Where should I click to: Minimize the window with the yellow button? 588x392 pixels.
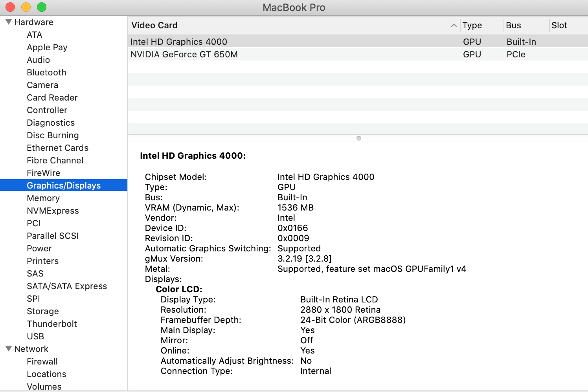pos(26,7)
